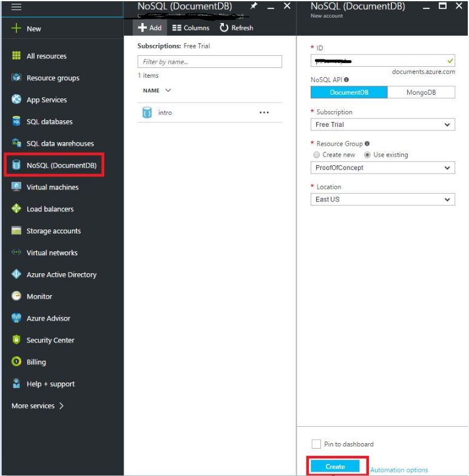
Task: Open the ProofOfConcept resource group dropdown
Action: [382, 168]
